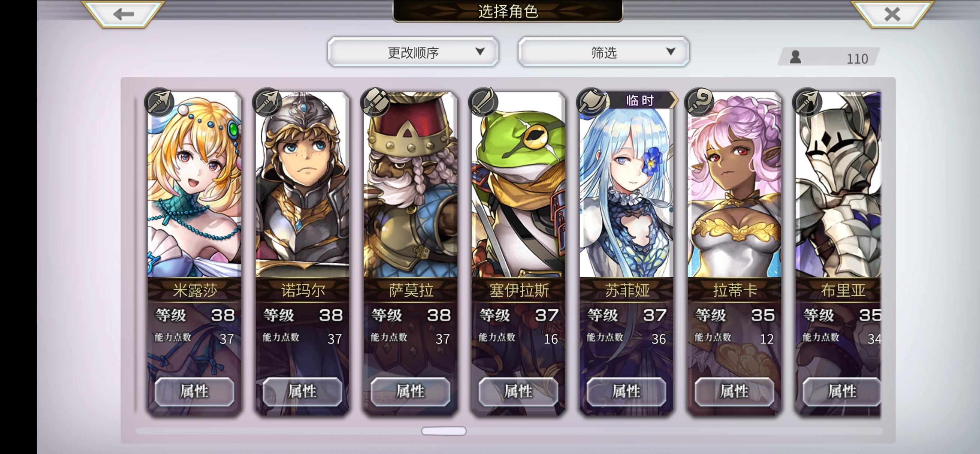Image resolution: width=980 pixels, height=454 pixels.
Task: Select 萨莫拉's character portrait
Action: pos(411,185)
